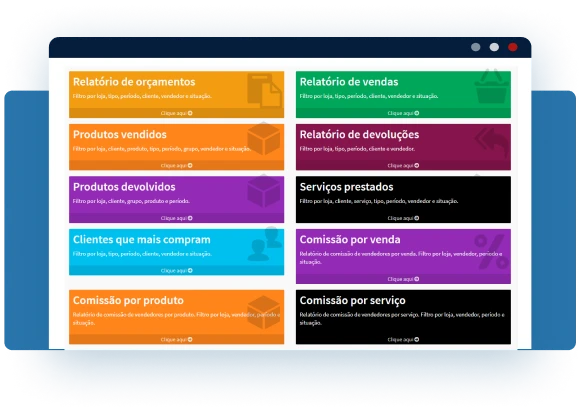The image size is (584, 413).
Task: Open the Clientes que mais compram heading
Action: click(x=142, y=240)
